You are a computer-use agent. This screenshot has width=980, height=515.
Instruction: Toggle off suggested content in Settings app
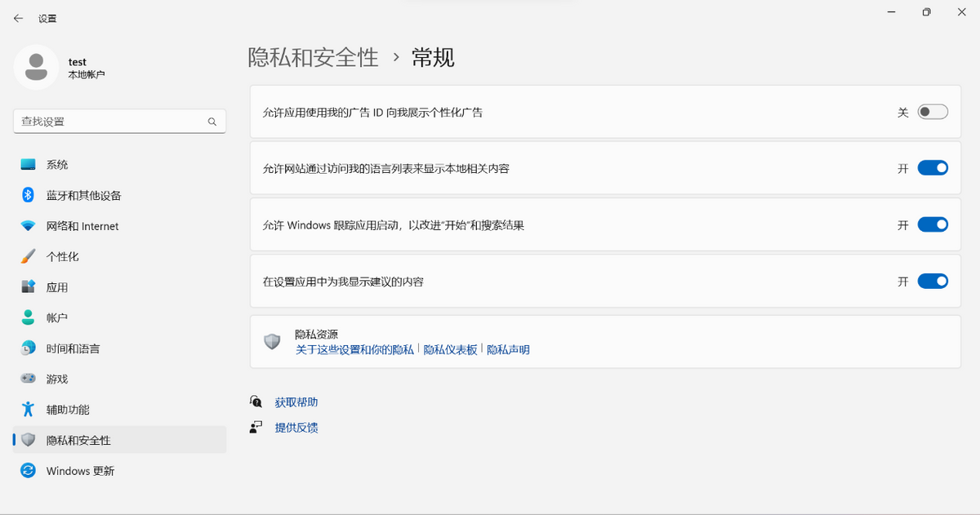click(x=933, y=282)
